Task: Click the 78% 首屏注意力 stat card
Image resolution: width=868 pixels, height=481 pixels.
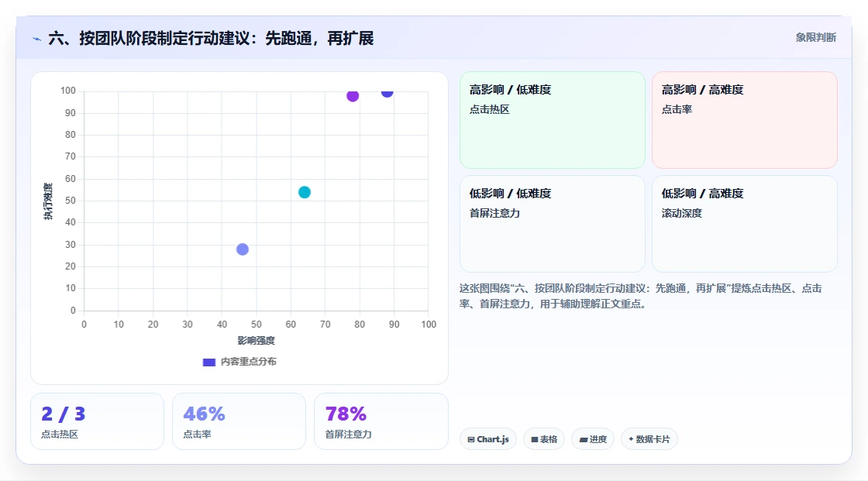Action: [x=381, y=421]
